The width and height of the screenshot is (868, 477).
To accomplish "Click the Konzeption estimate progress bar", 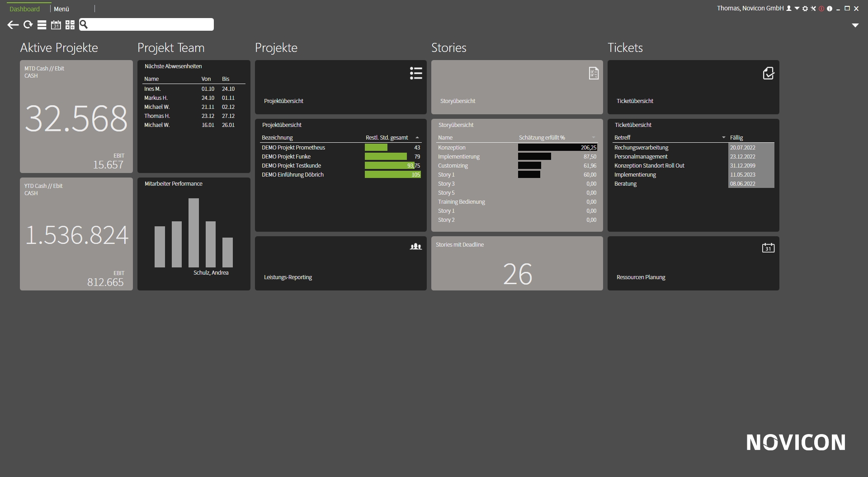I will (557, 148).
